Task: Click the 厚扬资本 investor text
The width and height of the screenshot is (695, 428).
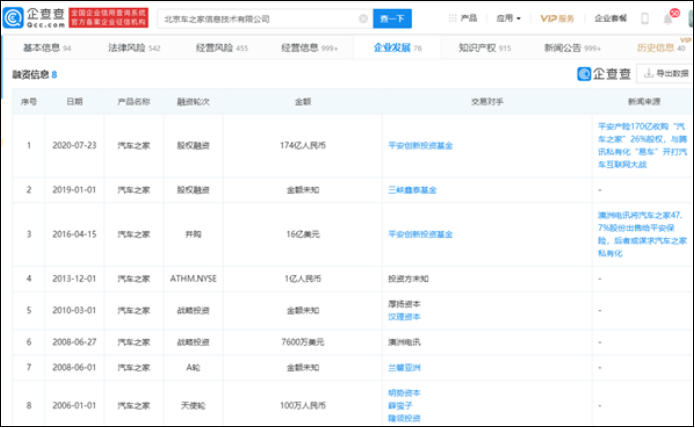Action: [x=404, y=304]
